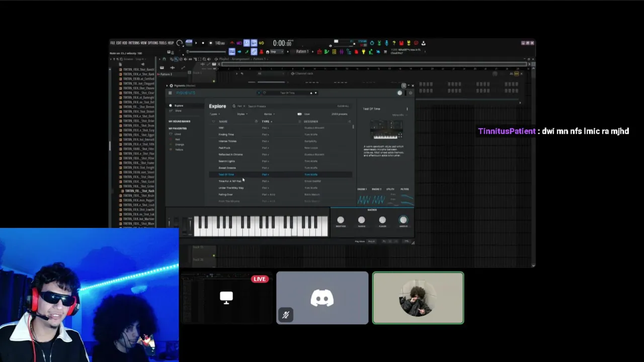Image resolution: width=644 pixels, height=362 pixels.
Task: Click the red speech bubble icon in toolbar
Action: (x=416, y=43)
